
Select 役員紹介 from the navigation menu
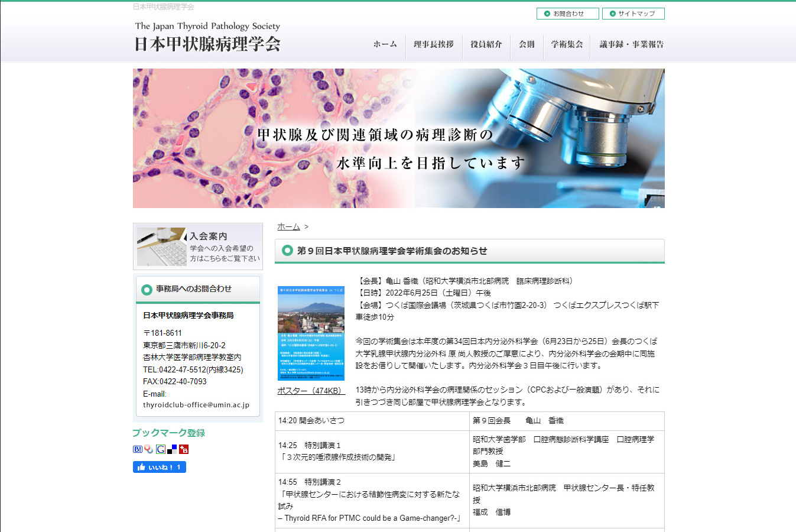[486, 44]
